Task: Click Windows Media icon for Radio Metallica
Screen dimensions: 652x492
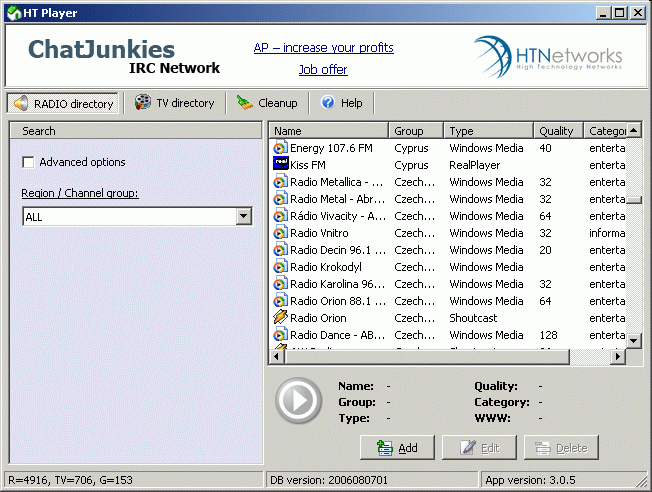Action: click(280, 182)
